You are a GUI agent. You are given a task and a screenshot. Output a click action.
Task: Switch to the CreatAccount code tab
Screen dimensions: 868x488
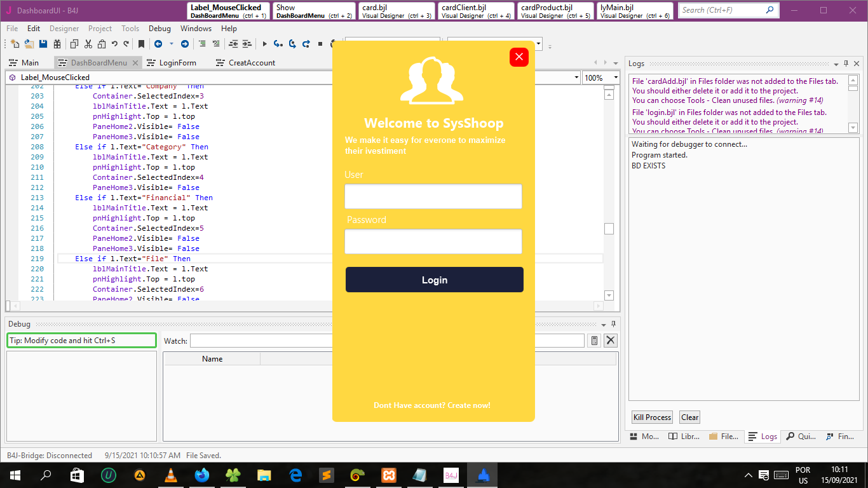(245, 63)
